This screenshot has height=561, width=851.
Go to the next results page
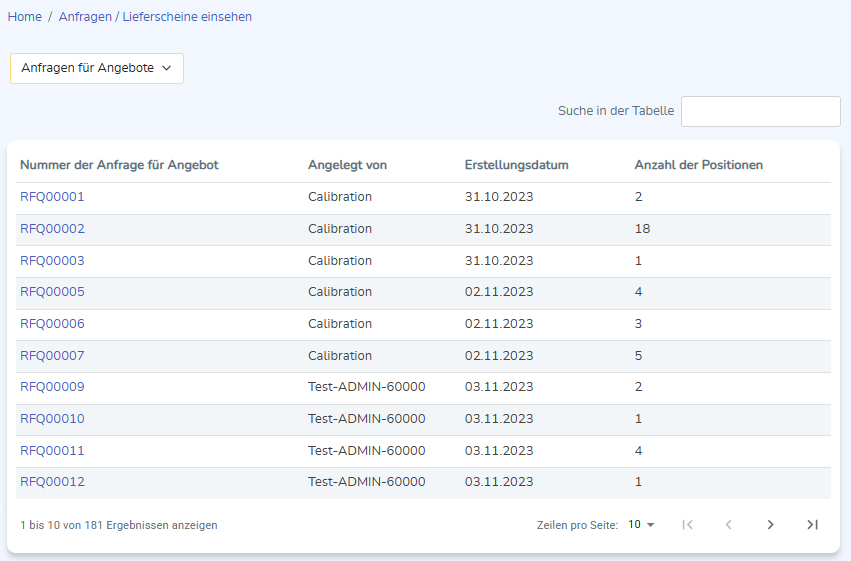[770, 525]
